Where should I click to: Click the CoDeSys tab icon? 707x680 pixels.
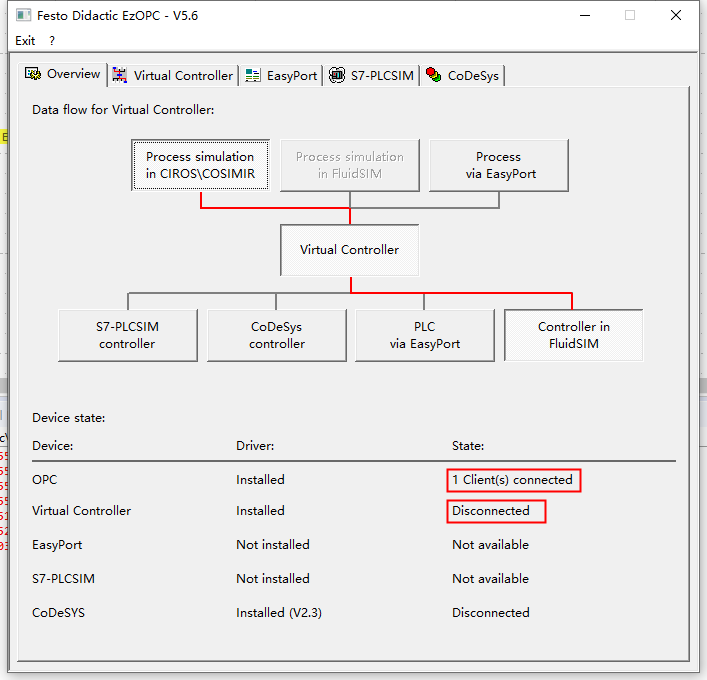pos(433,74)
